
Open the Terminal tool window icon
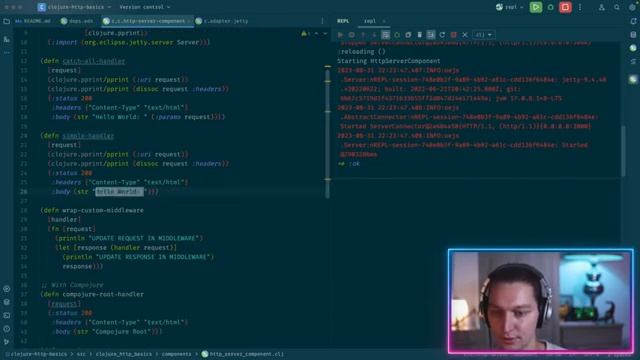[x=7, y=316]
